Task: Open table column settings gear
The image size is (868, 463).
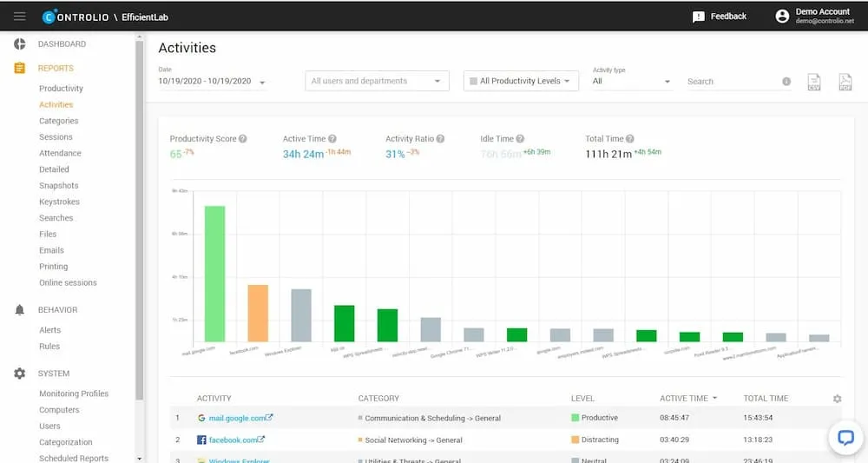Action: pos(837,399)
